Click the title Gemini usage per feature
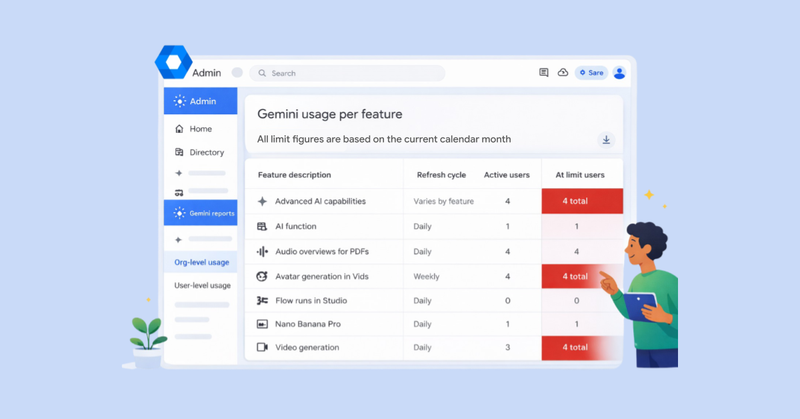This screenshot has height=419, width=800. pyautogui.click(x=330, y=114)
